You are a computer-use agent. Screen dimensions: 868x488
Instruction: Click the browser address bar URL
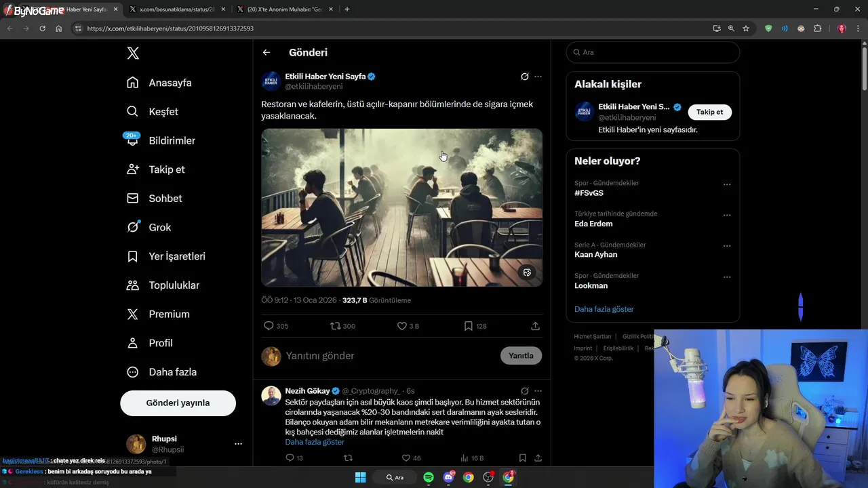[x=170, y=28]
